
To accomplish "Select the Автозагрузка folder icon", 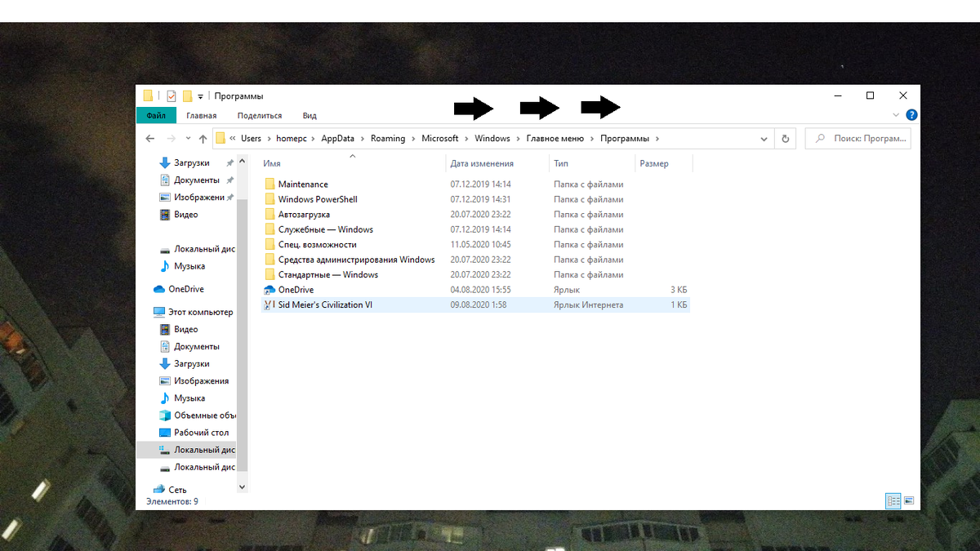I will [x=270, y=215].
